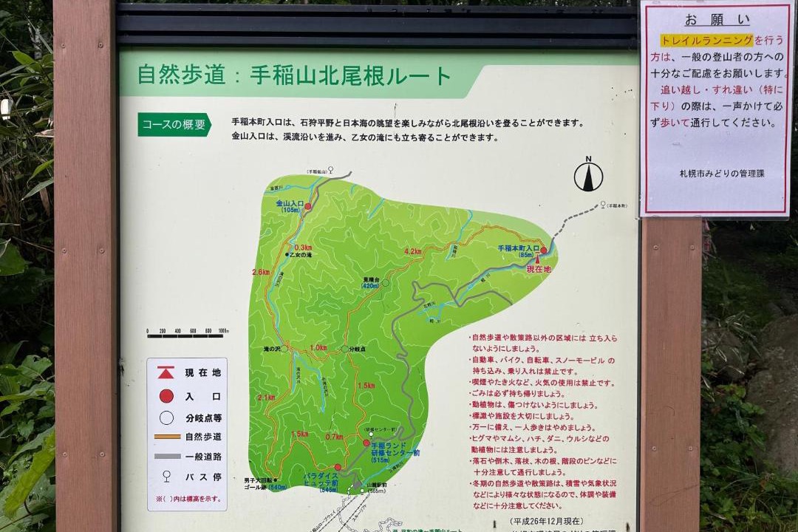Screen dimensions: 798x532
Task: Click the 手稲本町入口 red entrance marker
Action: pyautogui.click(x=544, y=250)
